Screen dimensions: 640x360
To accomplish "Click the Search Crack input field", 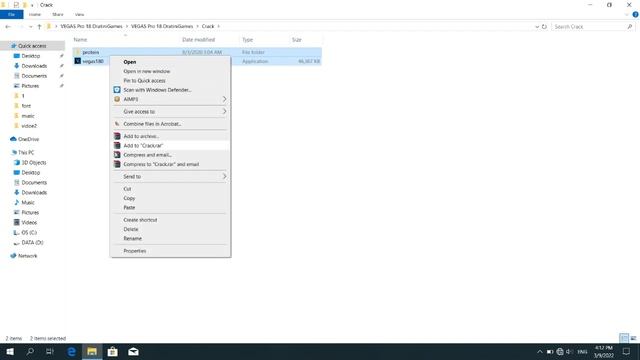I will click(x=593, y=27).
